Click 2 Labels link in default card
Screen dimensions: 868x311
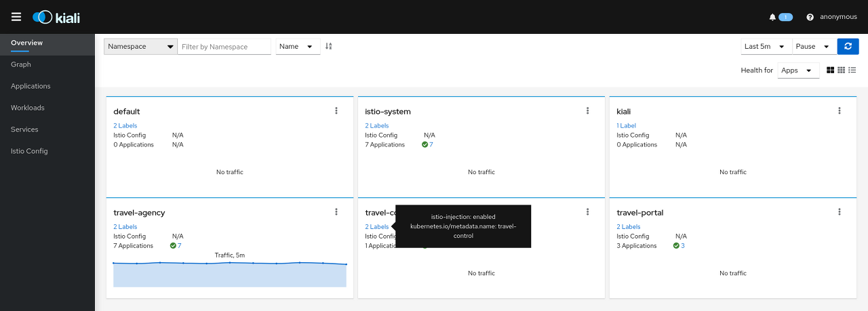[125, 125]
